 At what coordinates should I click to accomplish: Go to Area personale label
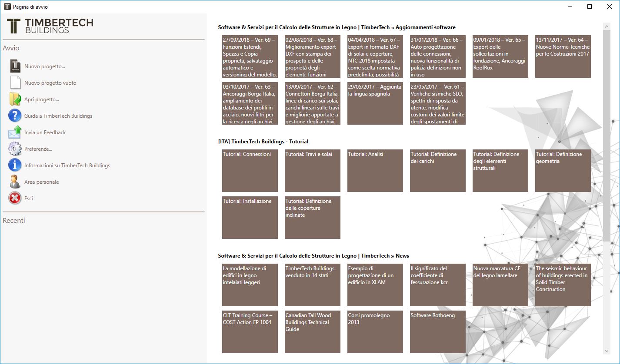click(42, 182)
